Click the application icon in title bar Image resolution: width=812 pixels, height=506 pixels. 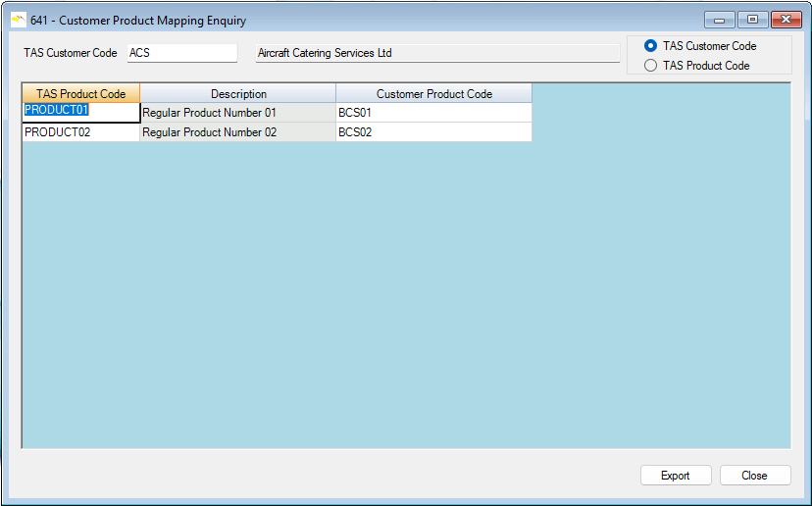click(x=18, y=20)
